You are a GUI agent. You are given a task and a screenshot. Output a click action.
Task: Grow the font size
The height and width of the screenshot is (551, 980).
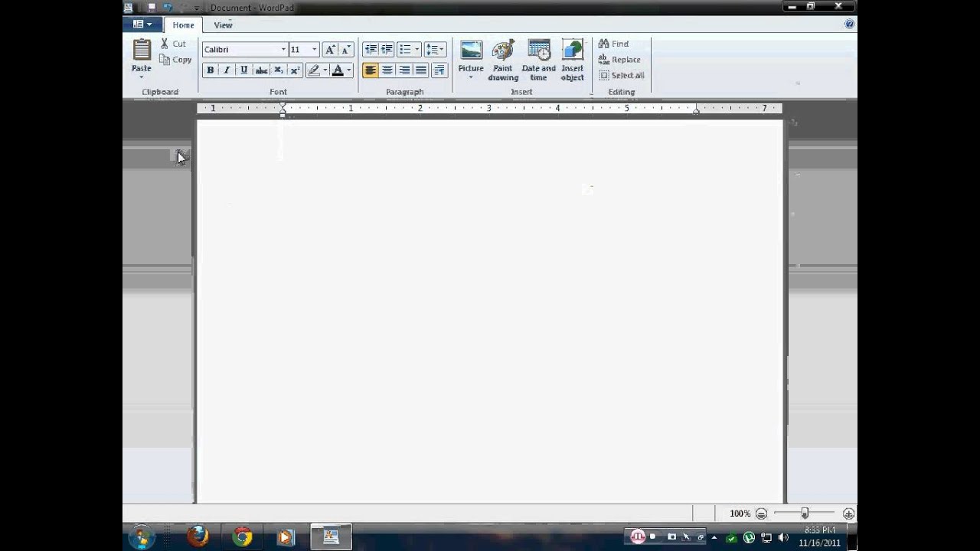pyautogui.click(x=330, y=50)
